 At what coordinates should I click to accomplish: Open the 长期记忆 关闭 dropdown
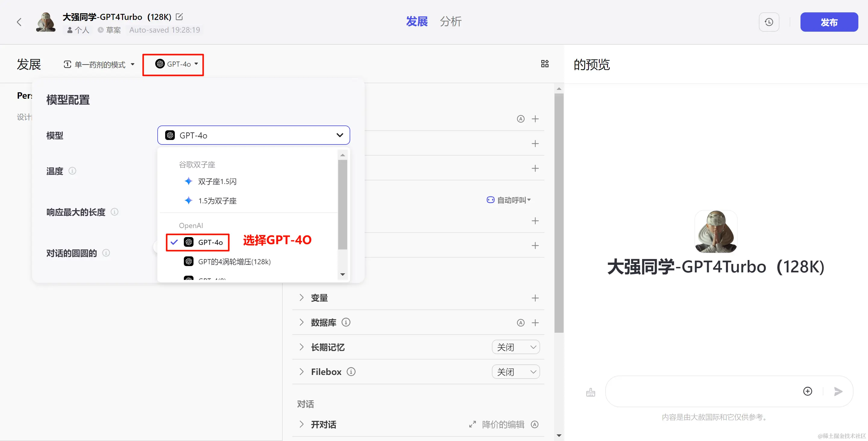click(x=516, y=347)
